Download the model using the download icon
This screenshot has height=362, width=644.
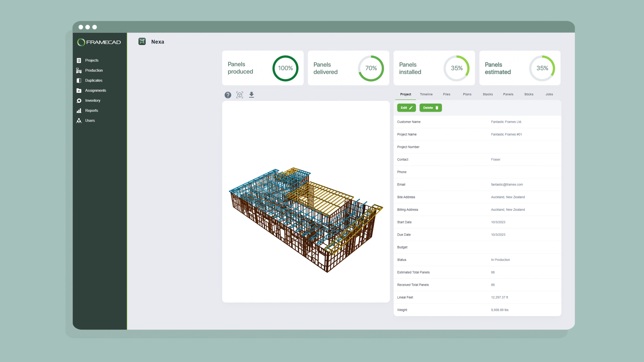[x=252, y=95]
